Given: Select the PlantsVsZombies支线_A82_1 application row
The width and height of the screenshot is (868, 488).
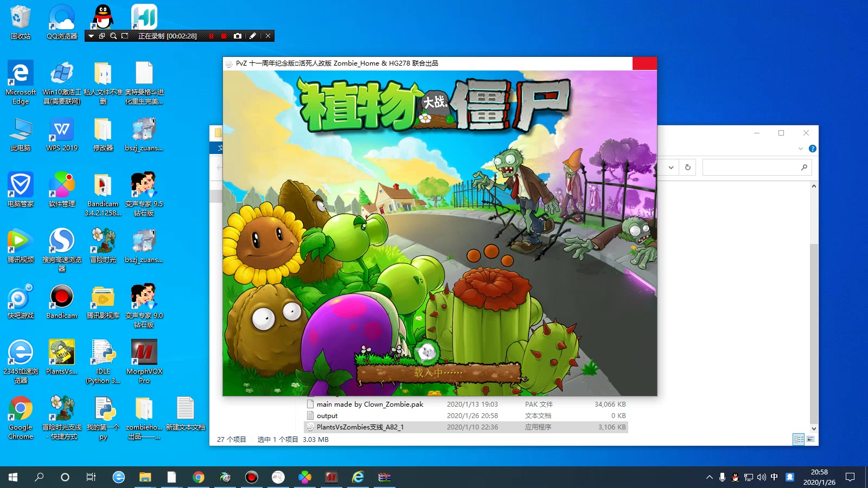Looking at the screenshot, I should tap(467, 427).
